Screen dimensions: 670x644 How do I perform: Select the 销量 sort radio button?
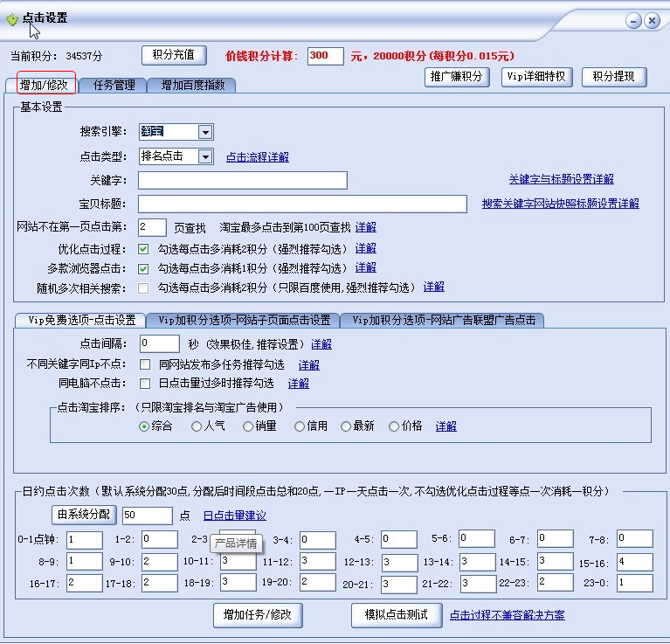point(248,426)
